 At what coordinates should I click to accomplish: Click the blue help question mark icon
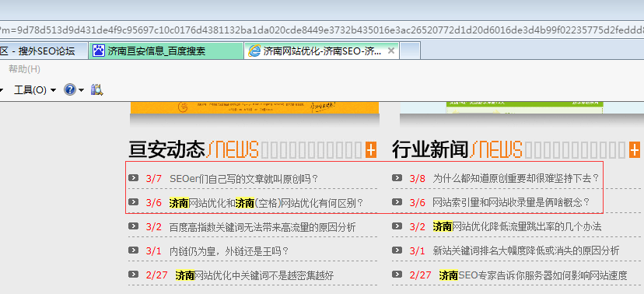(70, 89)
